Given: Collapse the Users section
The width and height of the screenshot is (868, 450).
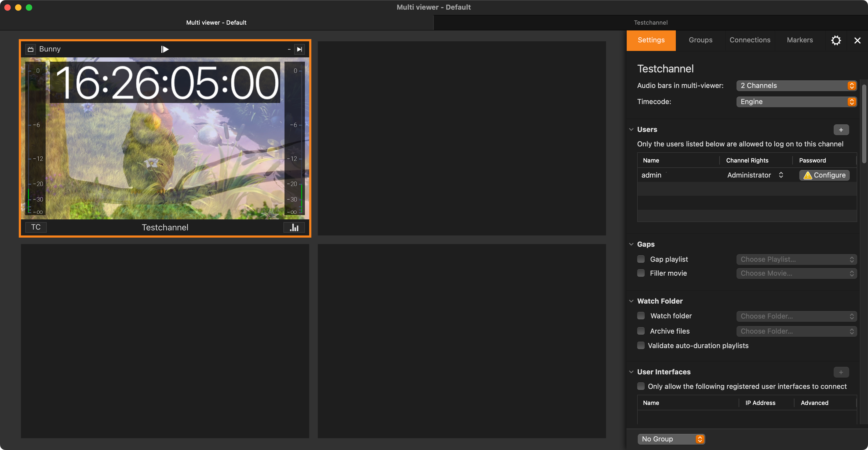Looking at the screenshot, I should (631, 130).
